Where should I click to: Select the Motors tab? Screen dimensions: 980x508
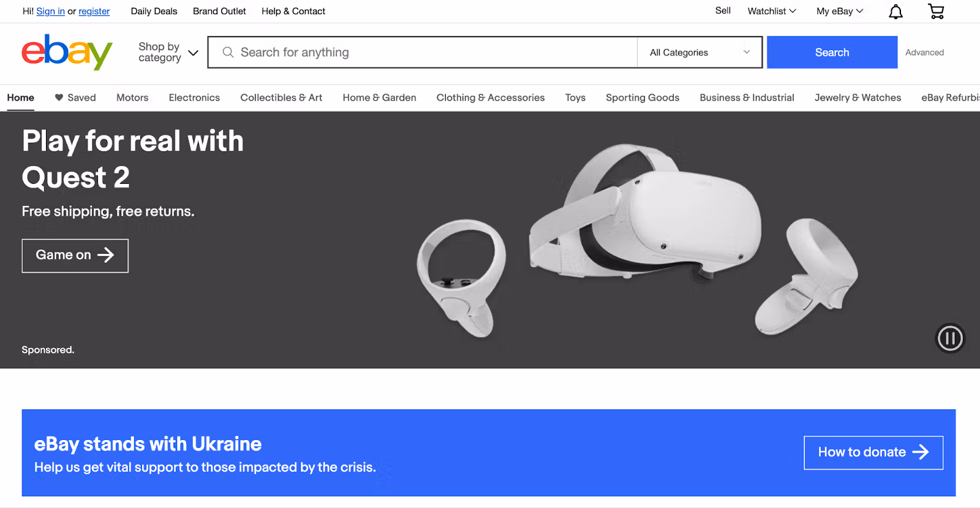tap(132, 97)
